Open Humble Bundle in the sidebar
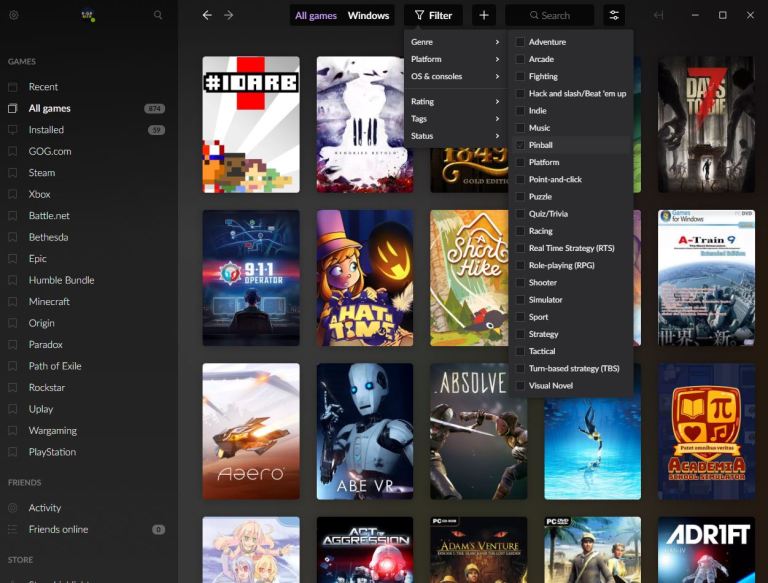Screen dimensions: 768x583 click(61, 280)
